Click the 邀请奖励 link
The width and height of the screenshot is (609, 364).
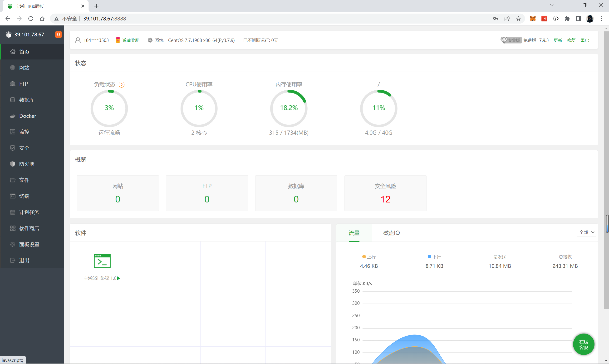(x=130, y=40)
